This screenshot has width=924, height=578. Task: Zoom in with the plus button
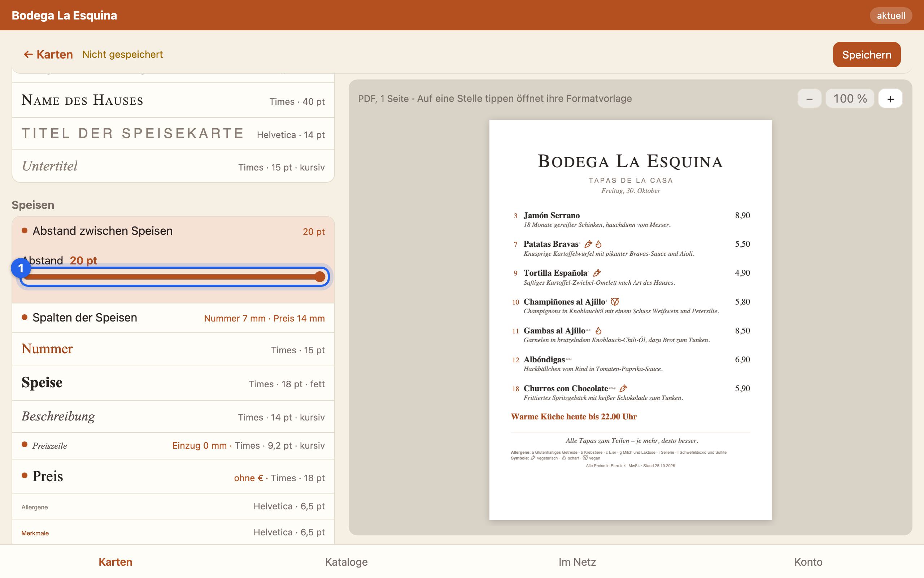coord(890,99)
